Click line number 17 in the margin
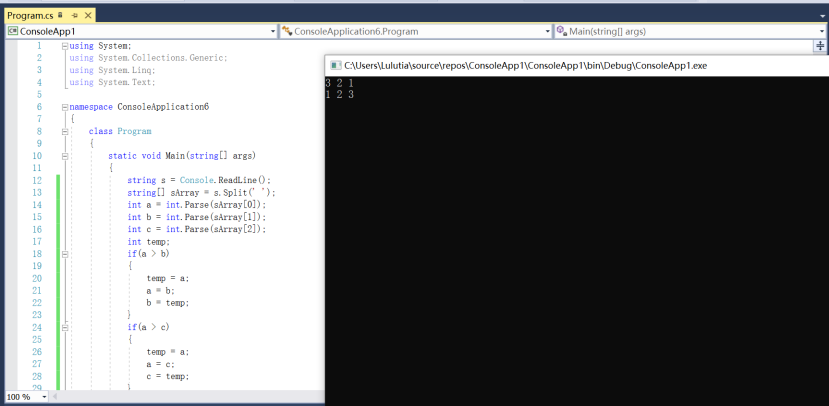The width and height of the screenshot is (829, 406). (36, 242)
